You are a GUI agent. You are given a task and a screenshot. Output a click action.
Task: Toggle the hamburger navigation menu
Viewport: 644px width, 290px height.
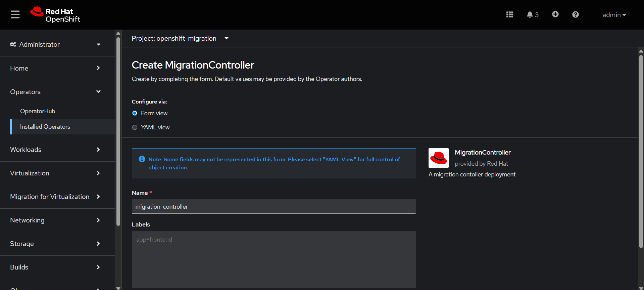15,14
